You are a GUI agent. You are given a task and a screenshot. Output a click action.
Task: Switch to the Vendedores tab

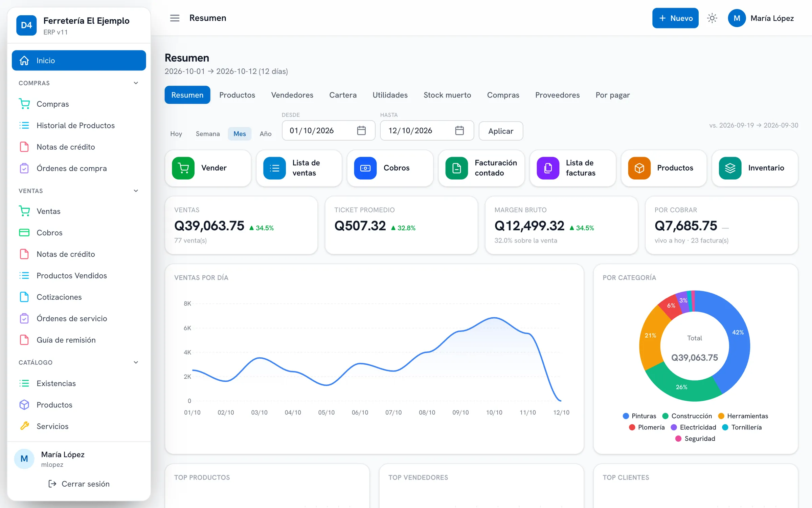tap(292, 95)
